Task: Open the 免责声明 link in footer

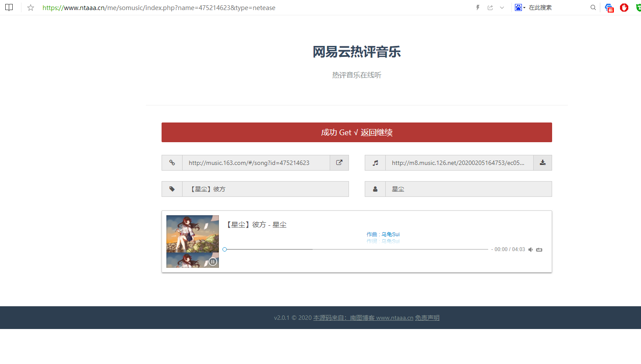Action: click(427, 318)
